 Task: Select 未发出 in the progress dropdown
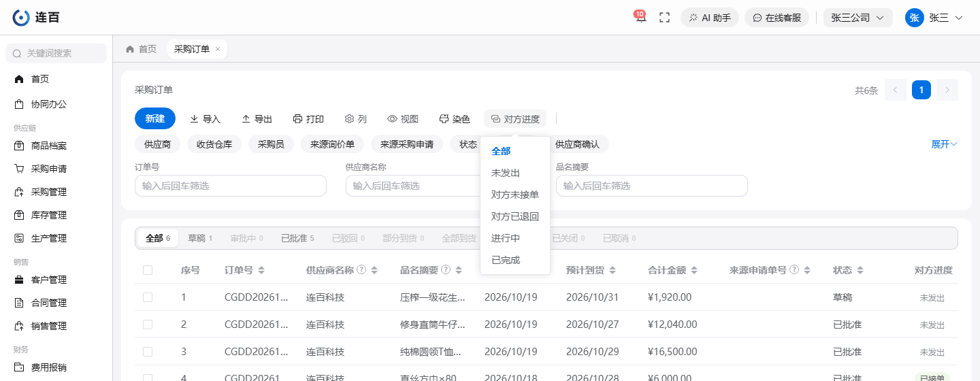(515, 173)
